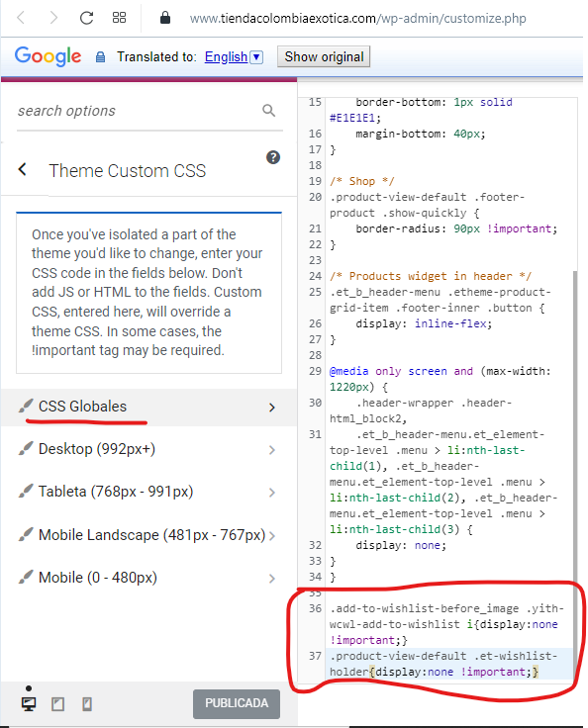
Task: Click the brush icon beside Tableta
Action: coord(26,491)
